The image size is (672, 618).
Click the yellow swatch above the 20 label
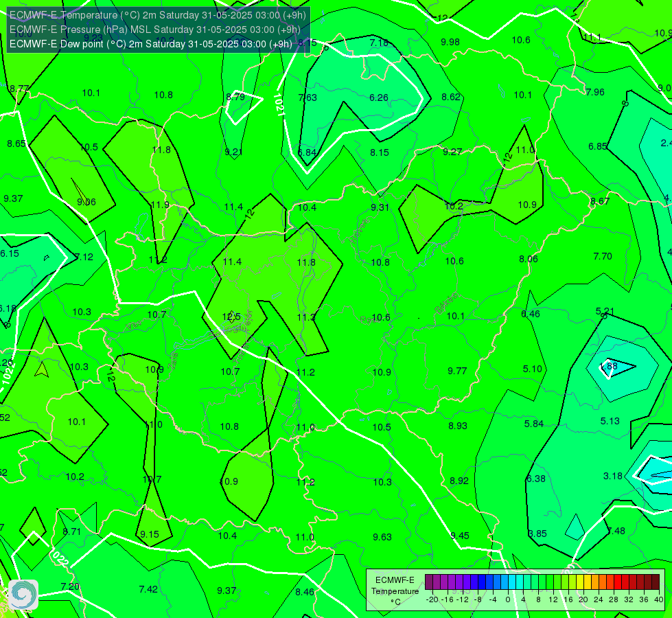click(x=580, y=582)
